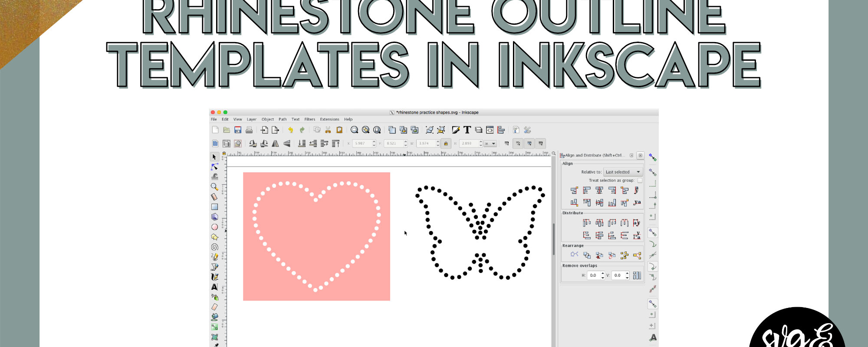Select the Rectangle tool
The image size is (868, 347).
point(214,207)
